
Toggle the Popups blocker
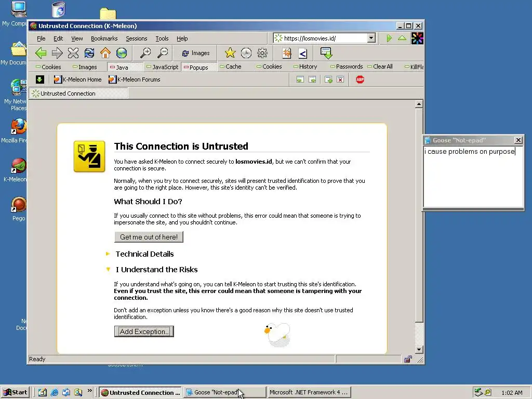(x=198, y=67)
